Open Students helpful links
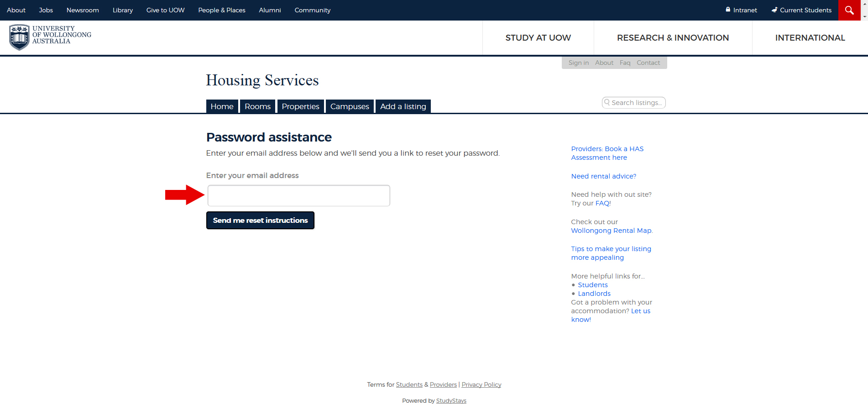 click(x=593, y=285)
